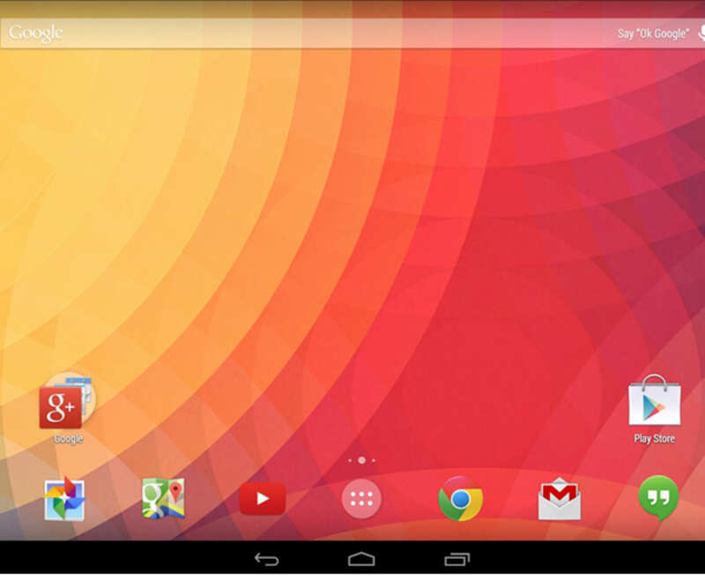Screen dimensions: 705x588
Task: Open YouTube from the dock
Action: (263, 497)
